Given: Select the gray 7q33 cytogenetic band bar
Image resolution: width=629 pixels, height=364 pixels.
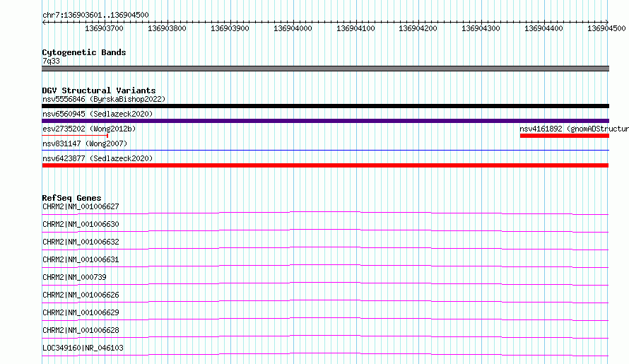Looking at the screenshot, I should (x=325, y=69).
